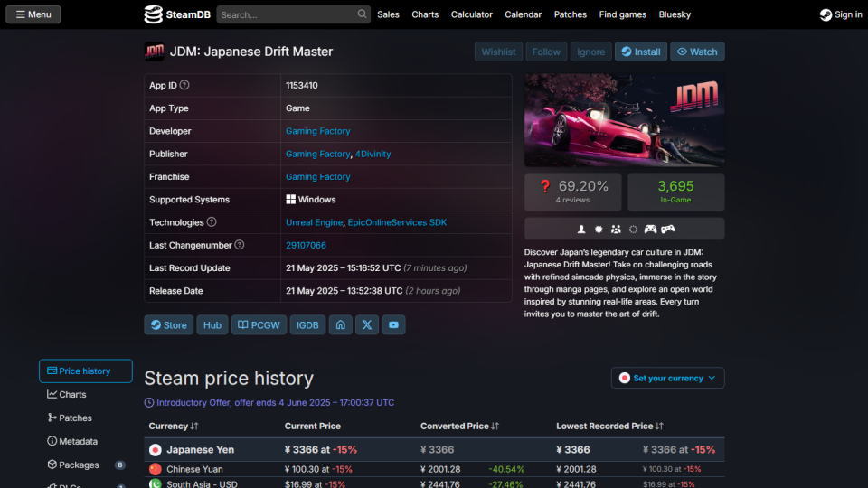Watch this app with eye button
The image size is (868, 488).
pos(697,52)
